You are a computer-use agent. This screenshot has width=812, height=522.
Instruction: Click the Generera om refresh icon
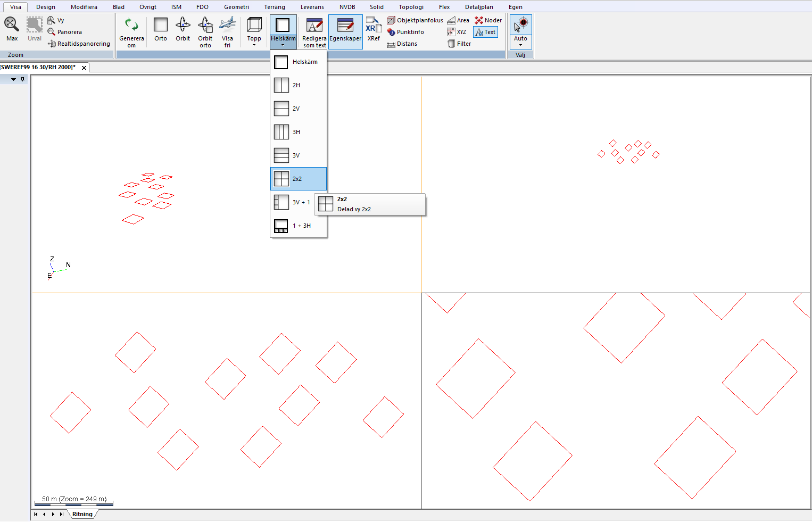131,25
